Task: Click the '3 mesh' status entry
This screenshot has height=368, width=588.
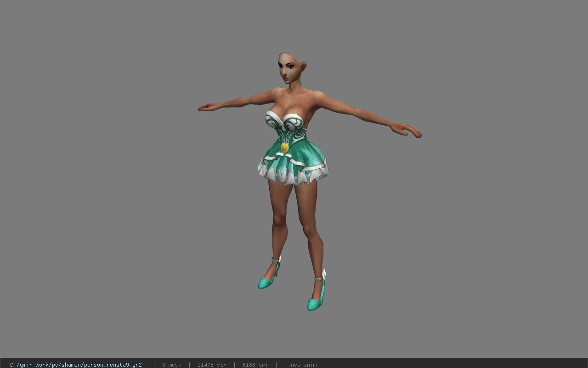Action: (x=171, y=365)
